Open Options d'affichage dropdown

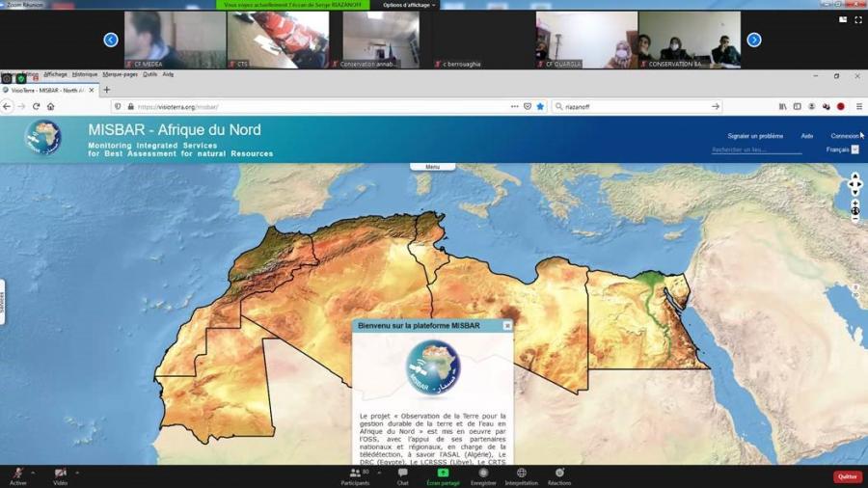[x=409, y=5]
